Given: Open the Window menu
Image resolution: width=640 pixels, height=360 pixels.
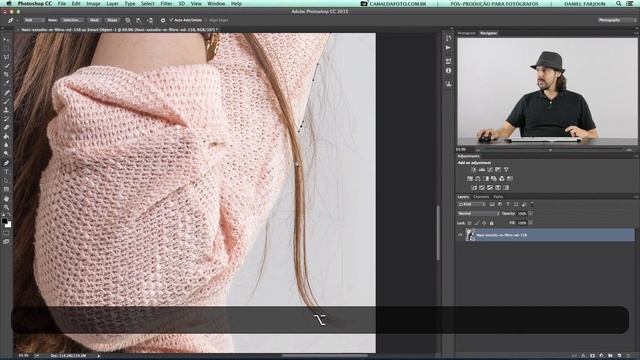Looking at the screenshot, I should [x=216, y=4].
